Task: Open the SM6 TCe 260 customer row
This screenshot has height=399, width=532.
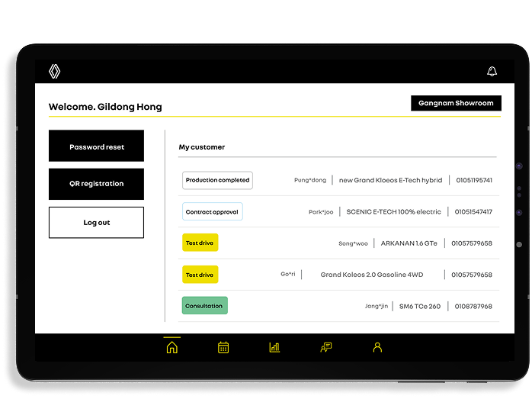Action: tap(420, 306)
